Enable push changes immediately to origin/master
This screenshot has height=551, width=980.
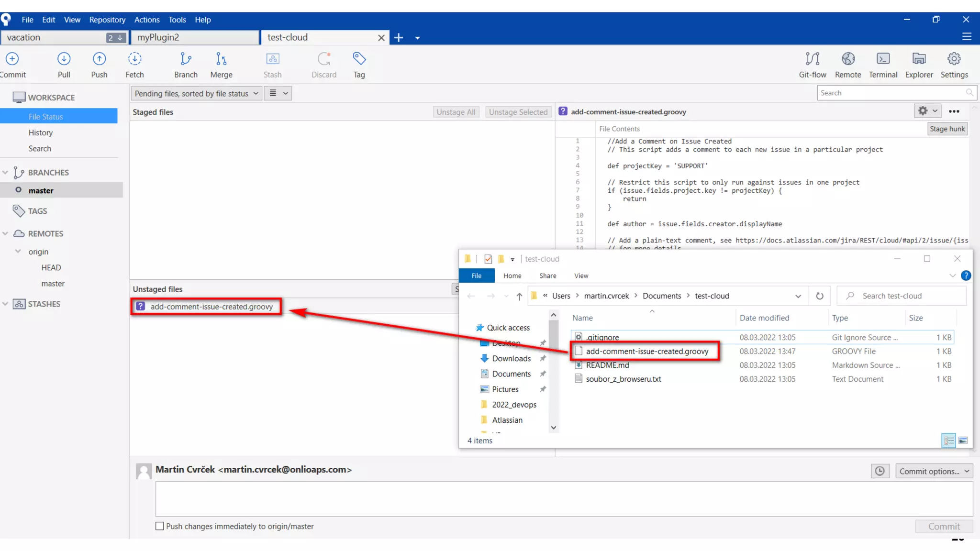(160, 526)
